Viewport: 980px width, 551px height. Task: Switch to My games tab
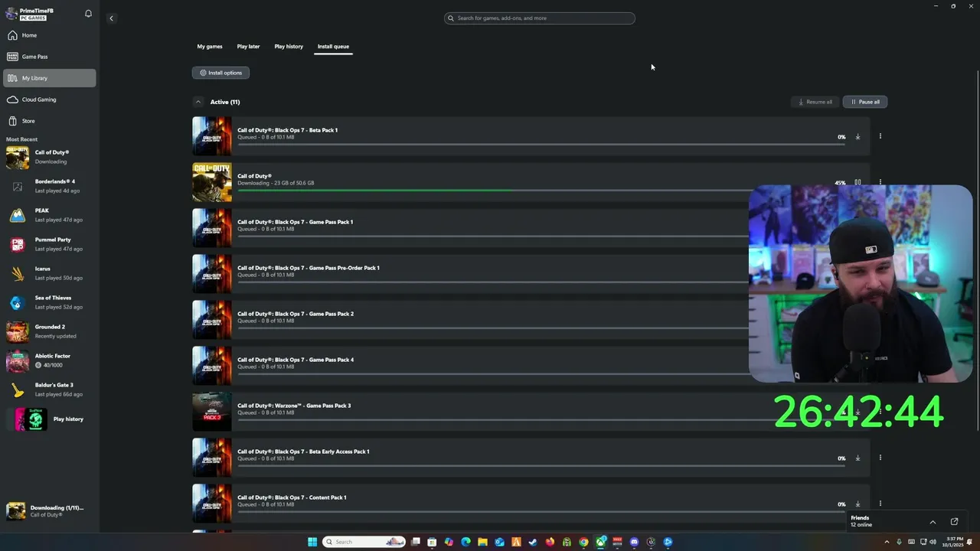click(210, 47)
